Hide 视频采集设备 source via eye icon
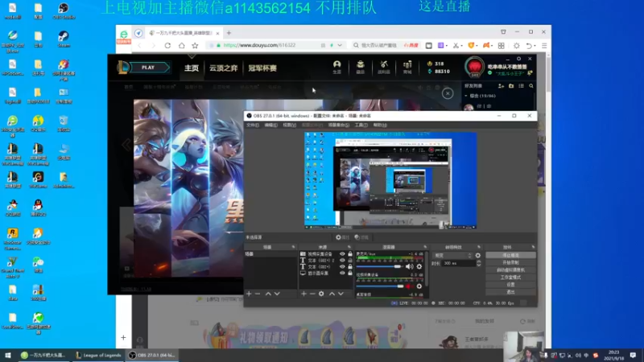The image size is (644, 362). click(342, 254)
